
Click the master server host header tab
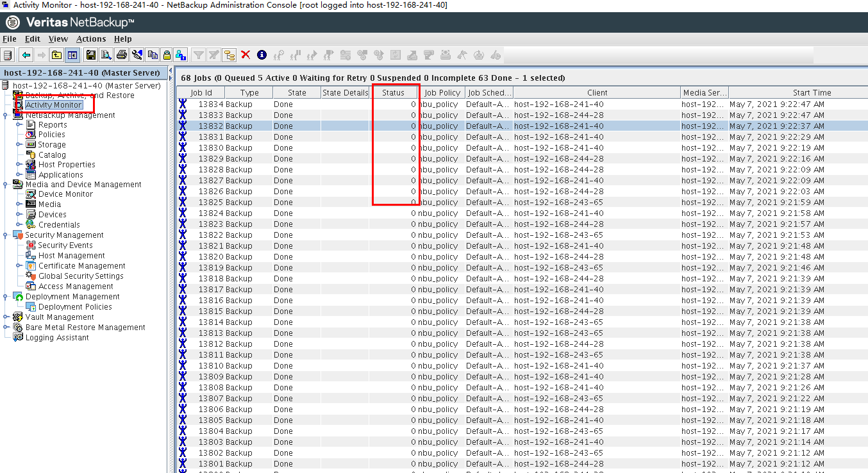pyautogui.click(x=85, y=73)
